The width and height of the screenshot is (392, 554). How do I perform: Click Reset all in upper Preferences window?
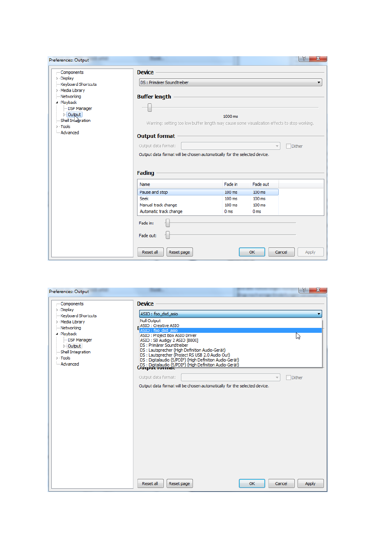tap(150, 252)
